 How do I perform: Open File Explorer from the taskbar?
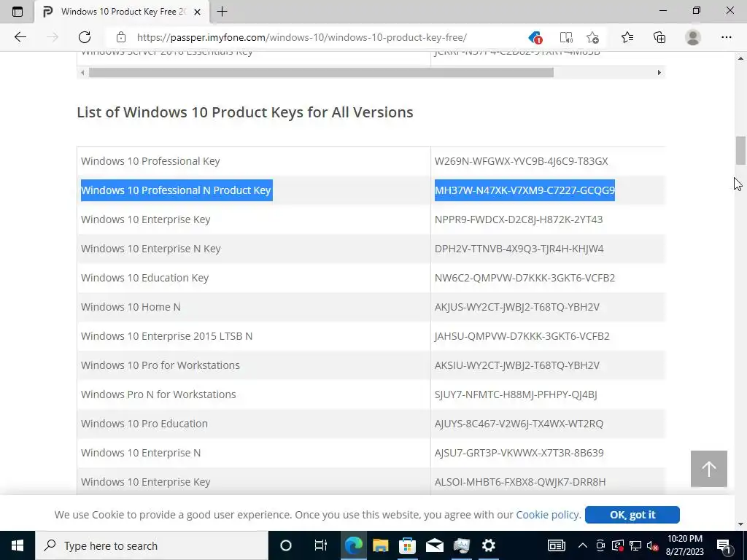click(x=380, y=545)
